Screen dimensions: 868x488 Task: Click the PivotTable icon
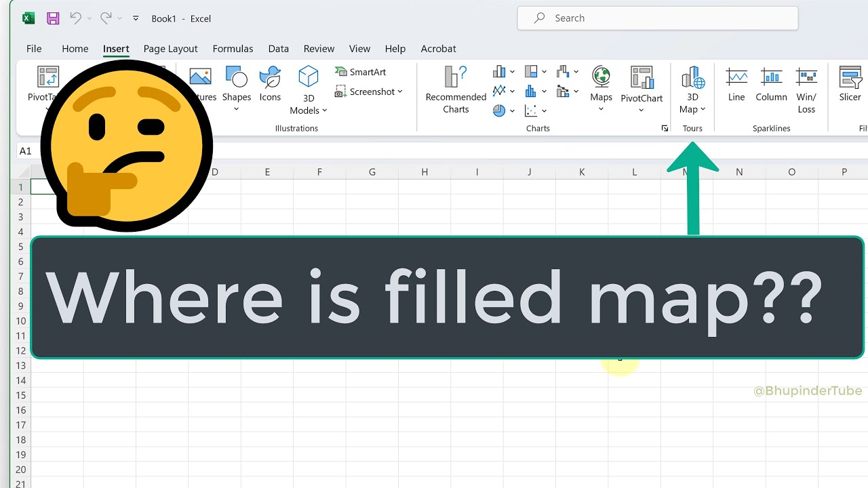click(48, 77)
